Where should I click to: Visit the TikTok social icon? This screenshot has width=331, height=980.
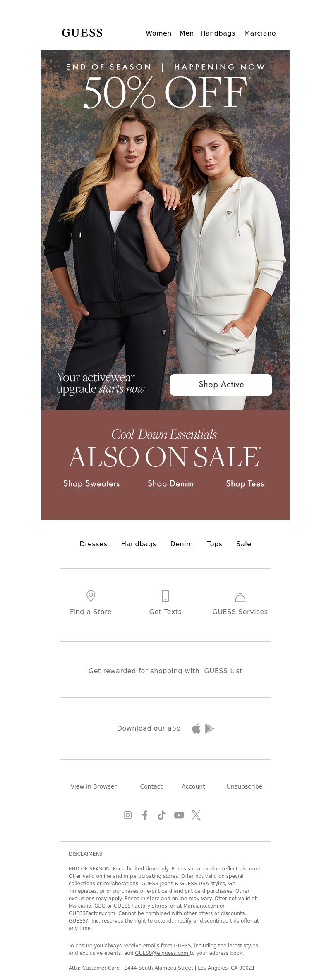(x=162, y=815)
